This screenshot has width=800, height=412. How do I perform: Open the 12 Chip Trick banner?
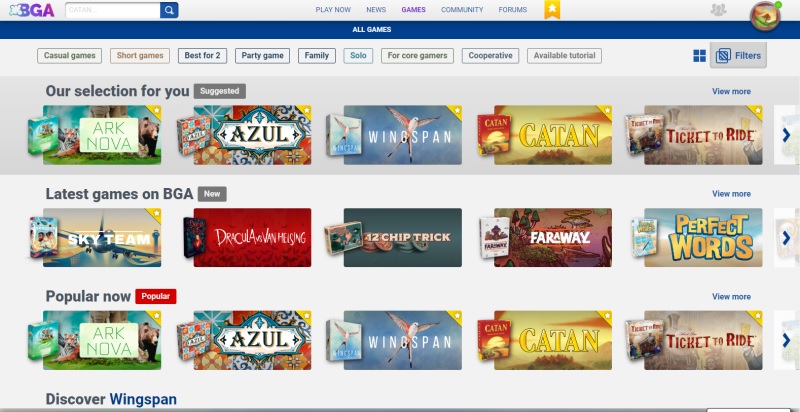tap(403, 238)
